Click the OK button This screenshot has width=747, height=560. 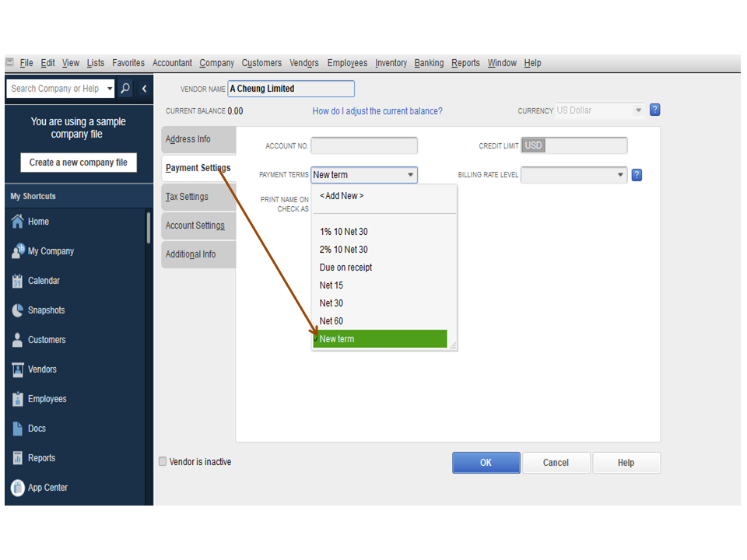(486, 462)
